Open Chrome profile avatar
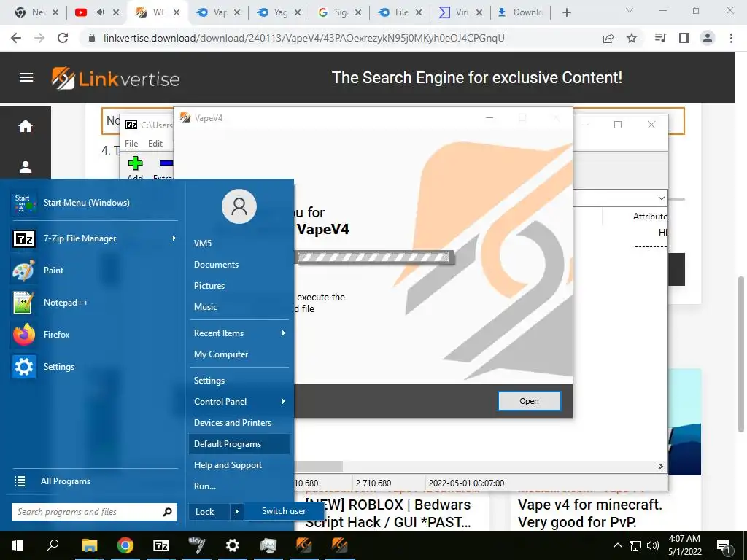 (x=708, y=38)
